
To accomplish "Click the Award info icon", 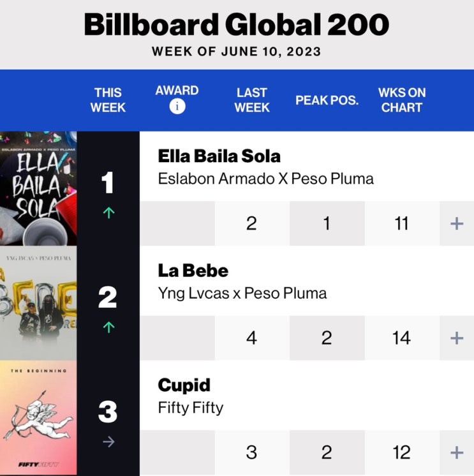I will [177, 107].
